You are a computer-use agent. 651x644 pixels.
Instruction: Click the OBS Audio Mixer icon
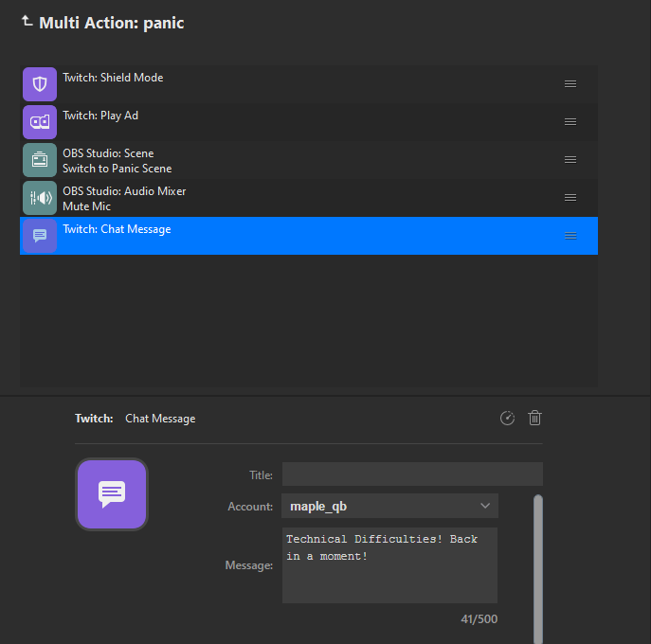click(40, 198)
